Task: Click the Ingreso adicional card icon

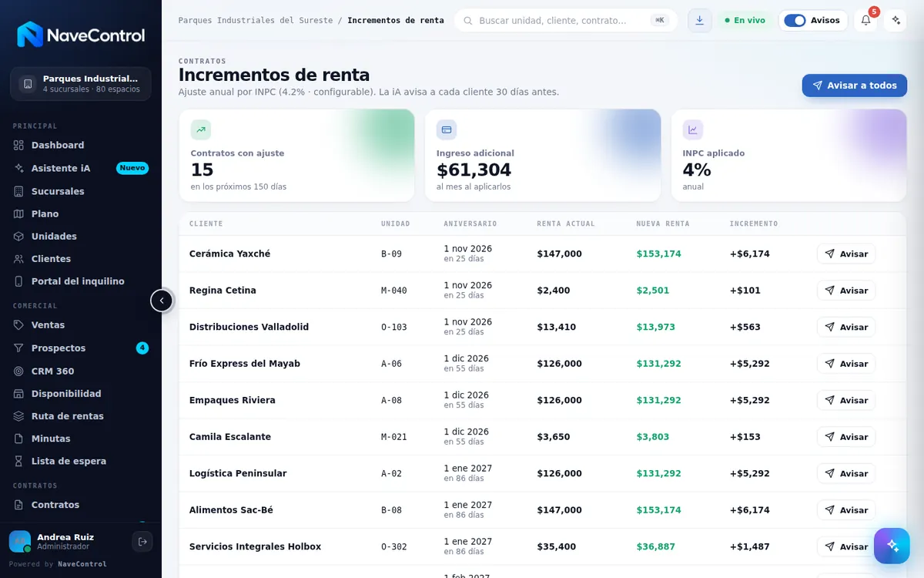Action: [447, 129]
